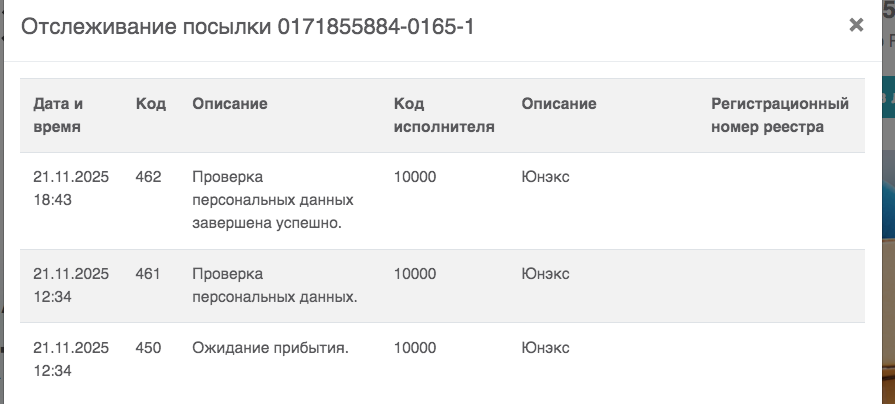Click the 21.11.2025 18:43 timestamp
Screen dimensions: 895x404
(x=70, y=189)
